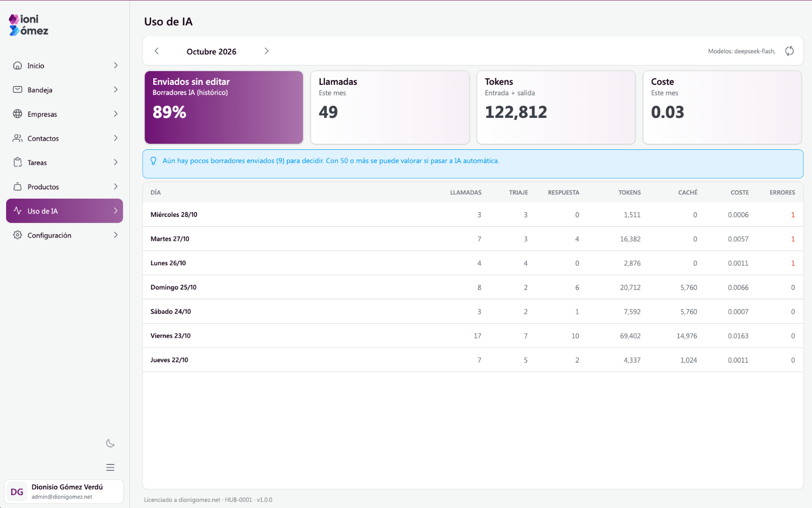The width and height of the screenshot is (812, 508).
Task: Click the Bandeja envelope icon
Action: [x=17, y=89]
